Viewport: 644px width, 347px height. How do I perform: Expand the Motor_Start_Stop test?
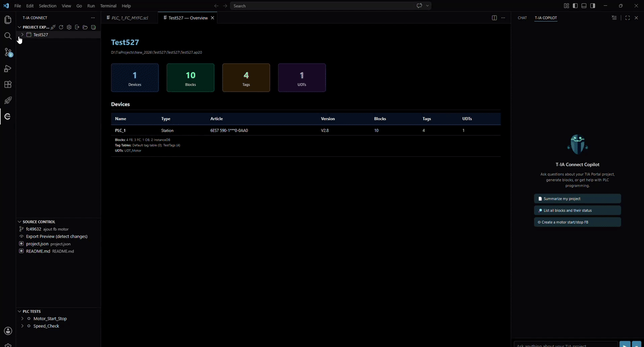tap(22, 319)
